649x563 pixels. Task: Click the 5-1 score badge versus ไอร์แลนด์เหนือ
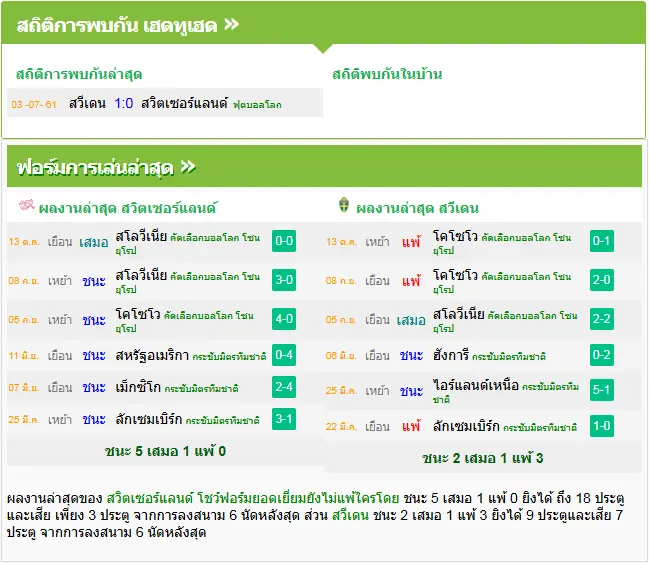point(601,390)
